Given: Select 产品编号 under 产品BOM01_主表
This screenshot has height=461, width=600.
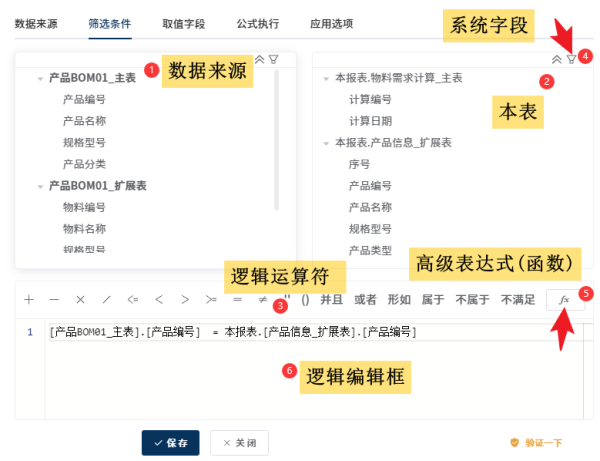Looking at the screenshot, I should 84,99.
